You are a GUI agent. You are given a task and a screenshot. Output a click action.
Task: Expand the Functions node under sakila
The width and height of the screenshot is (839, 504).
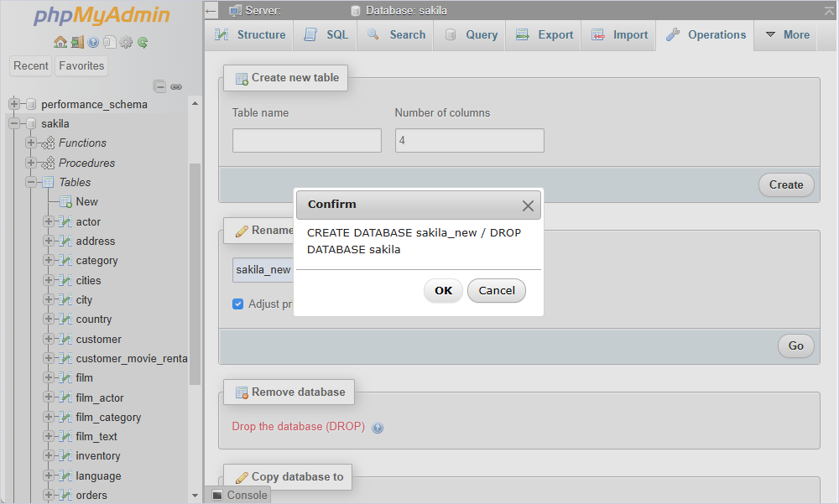tap(31, 143)
